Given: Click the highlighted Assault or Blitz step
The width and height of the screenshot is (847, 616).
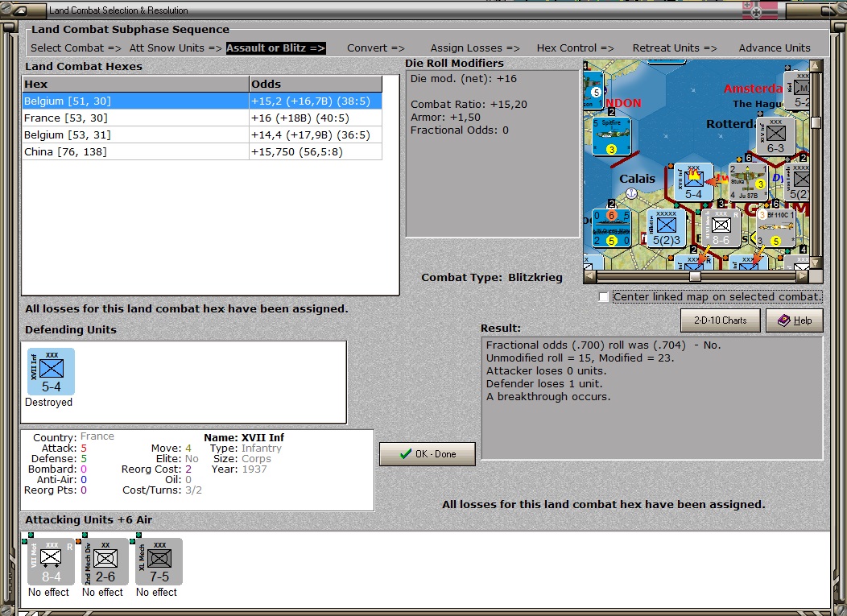Looking at the screenshot, I should 275,48.
